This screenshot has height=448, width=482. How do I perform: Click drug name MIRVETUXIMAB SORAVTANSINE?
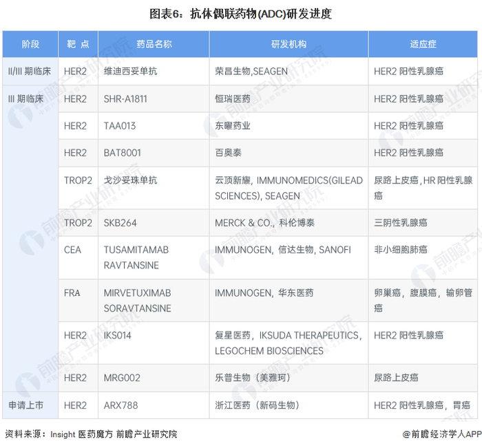(138, 301)
